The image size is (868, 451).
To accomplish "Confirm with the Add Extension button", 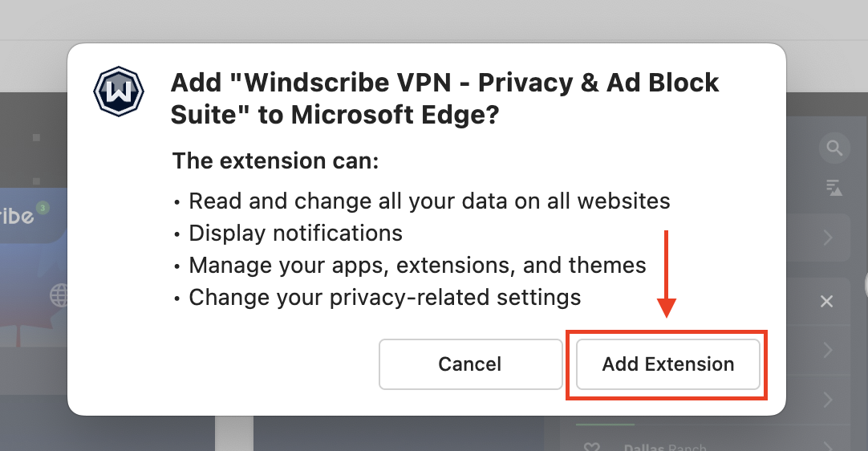I will (x=667, y=364).
